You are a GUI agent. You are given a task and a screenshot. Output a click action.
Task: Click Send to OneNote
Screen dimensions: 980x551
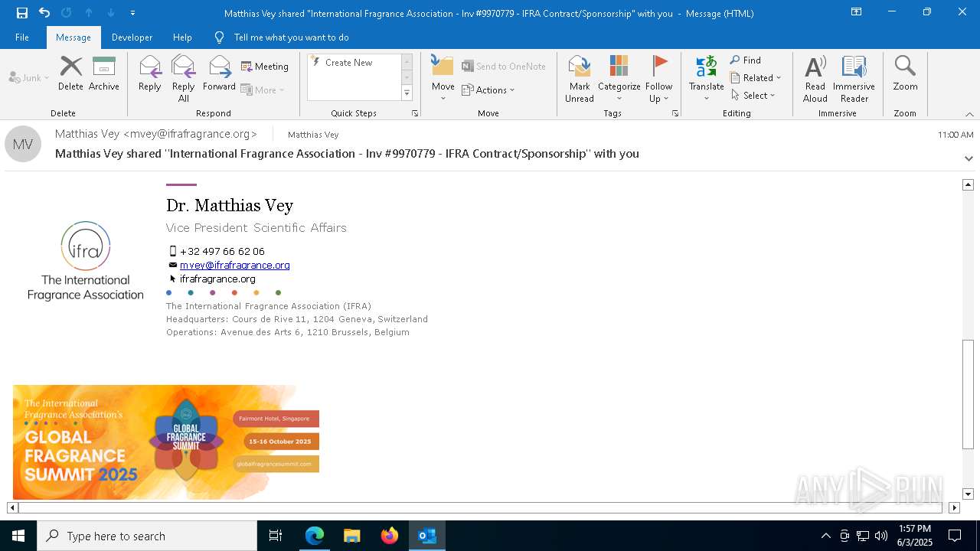pyautogui.click(x=504, y=67)
